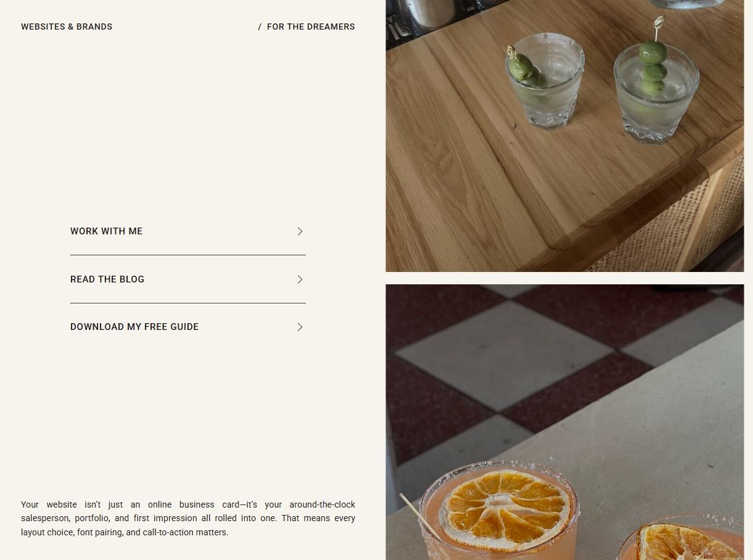Screen dimensions: 753x560
Task: Click the slash before For The Dreamers
Action: 260,27
